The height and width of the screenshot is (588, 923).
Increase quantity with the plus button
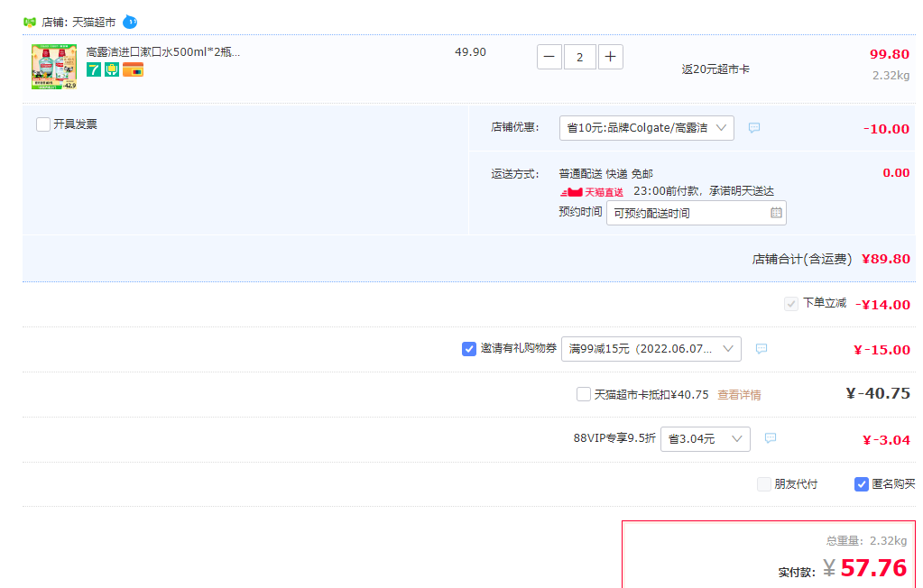point(611,57)
